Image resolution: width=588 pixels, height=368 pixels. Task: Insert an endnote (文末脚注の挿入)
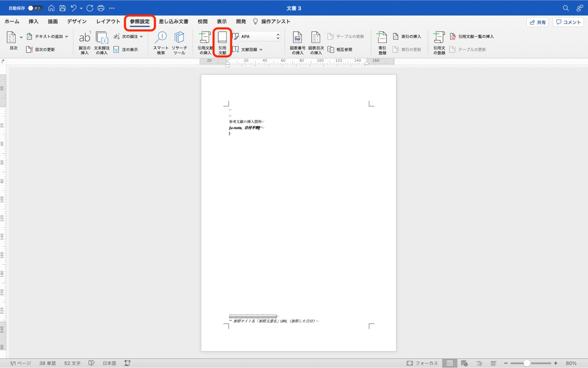(102, 43)
